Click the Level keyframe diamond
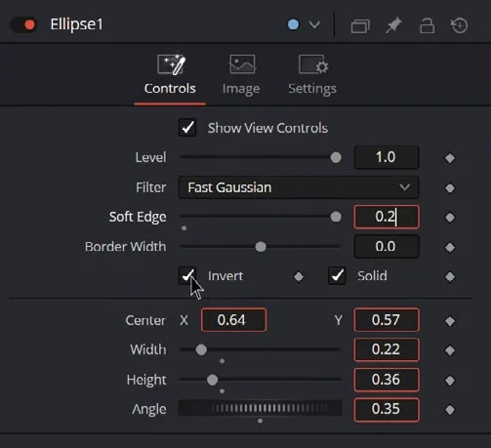This screenshot has width=491, height=448. [450, 158]
